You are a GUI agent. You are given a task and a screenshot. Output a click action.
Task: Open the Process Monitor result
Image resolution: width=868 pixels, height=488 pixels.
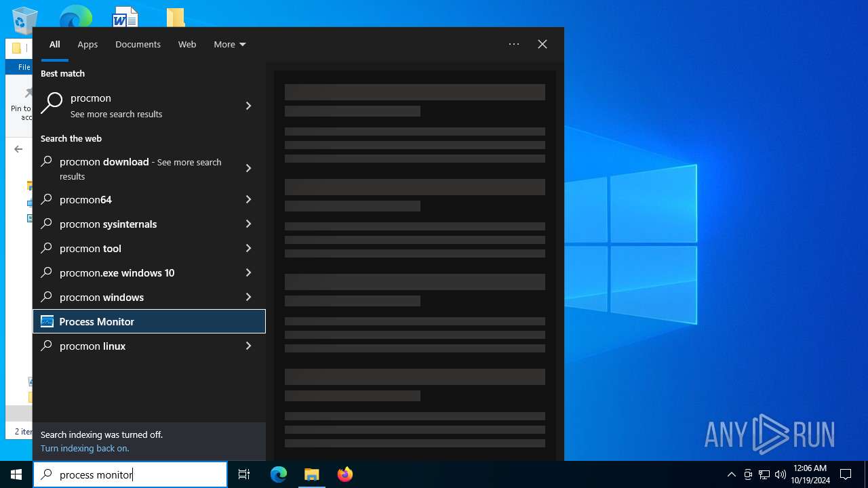point(149,321)
